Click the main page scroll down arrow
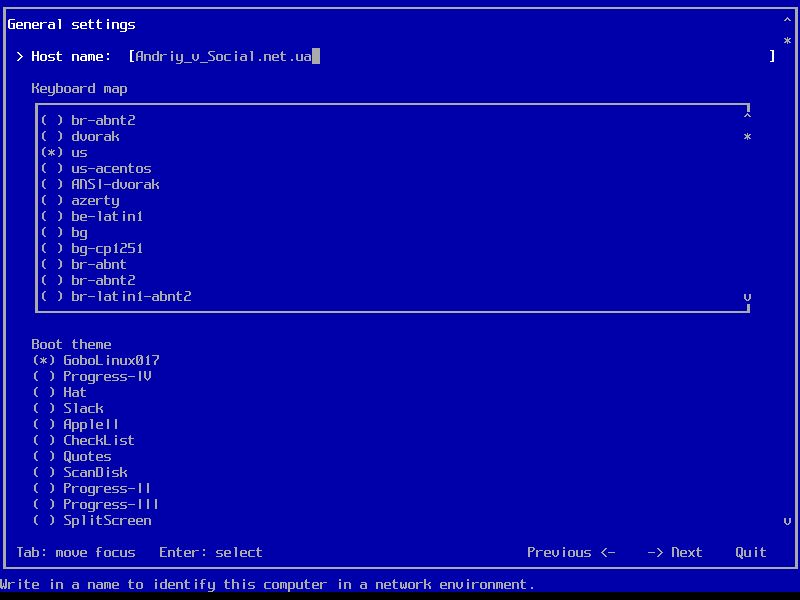800x600 pixels. 787,521
